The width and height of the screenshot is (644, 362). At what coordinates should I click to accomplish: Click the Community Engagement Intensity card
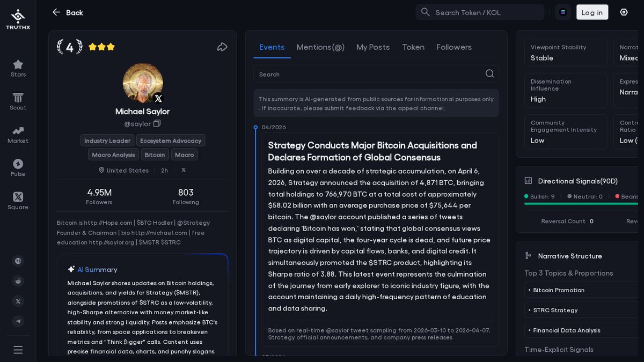tap(566, 131)
